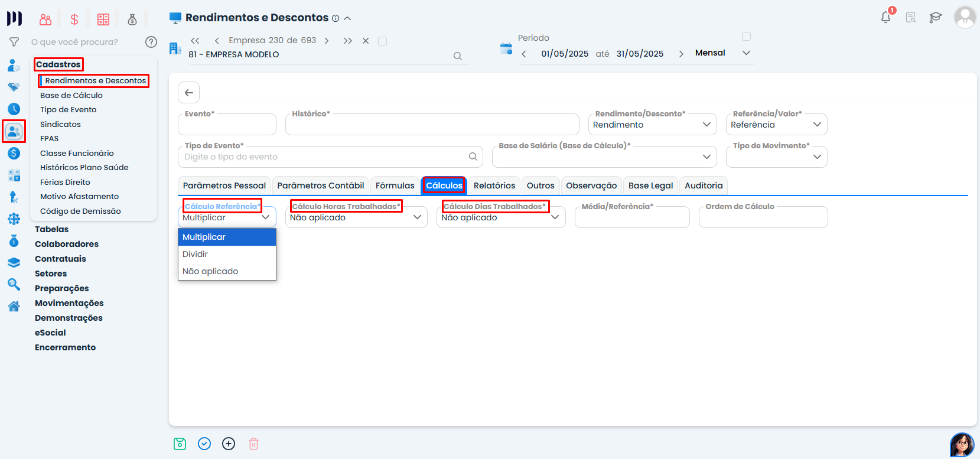Screen dimensions: 980x459
Task: Click the add new record plus icon
Action: (x=229, y=444)
